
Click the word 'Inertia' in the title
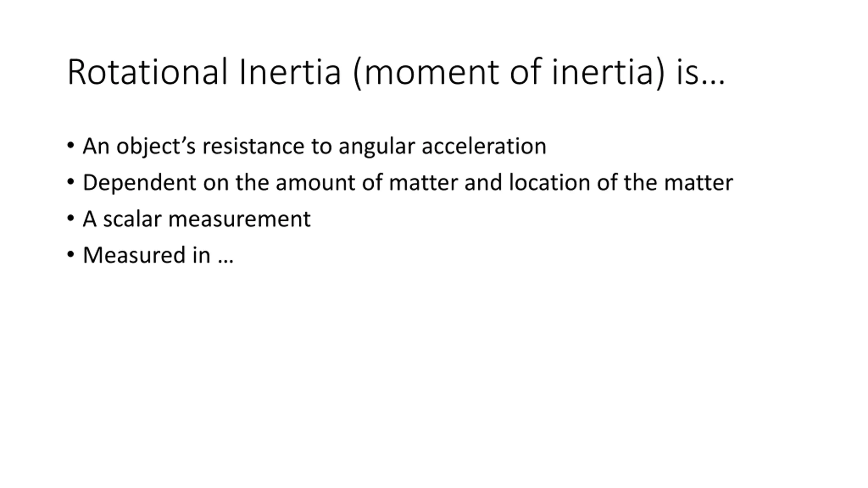[x=290, y=72]
